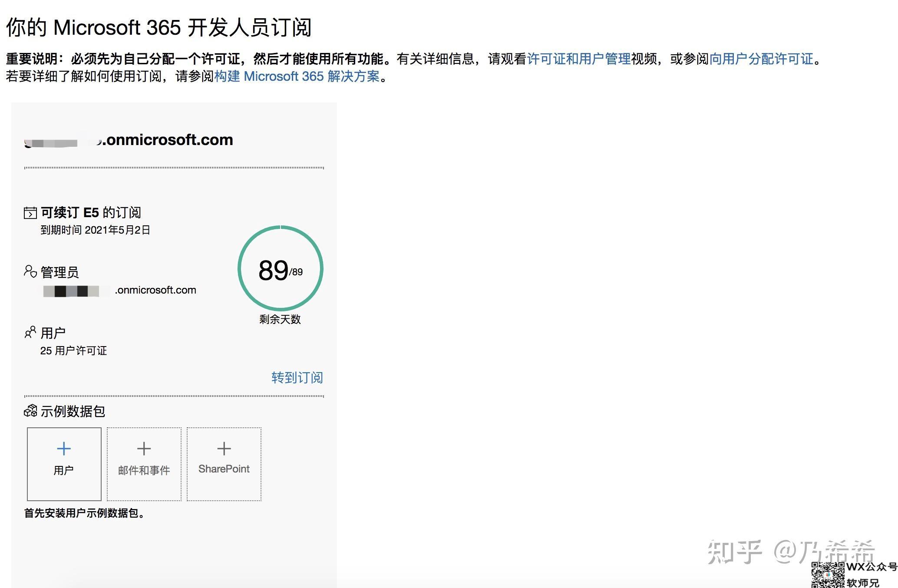Open 构建 Microsoft 365 解决方案 link
Viewport: 898px width, 588px height.
click(x=297, y=76)
